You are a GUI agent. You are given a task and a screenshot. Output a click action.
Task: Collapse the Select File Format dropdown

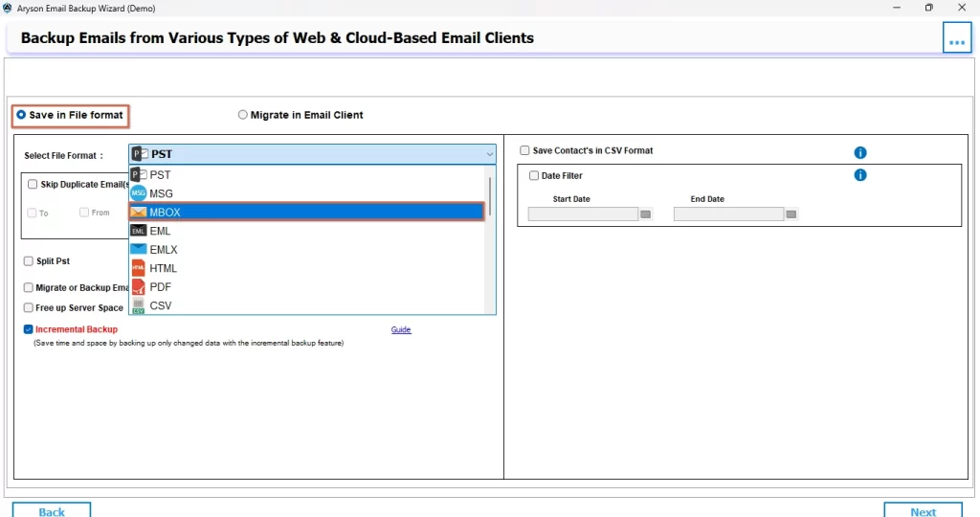[x=489, y=154]
